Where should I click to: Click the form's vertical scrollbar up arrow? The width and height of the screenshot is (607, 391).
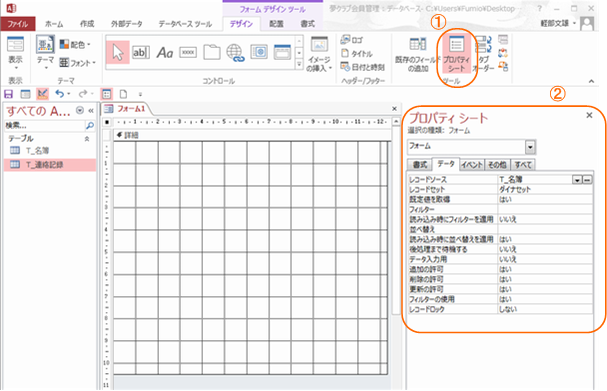[396, 122]
